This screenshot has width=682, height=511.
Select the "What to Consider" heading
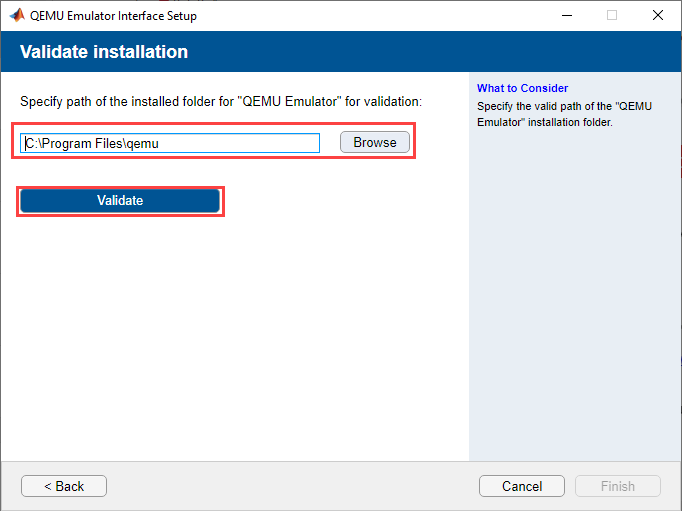point(522,88)
